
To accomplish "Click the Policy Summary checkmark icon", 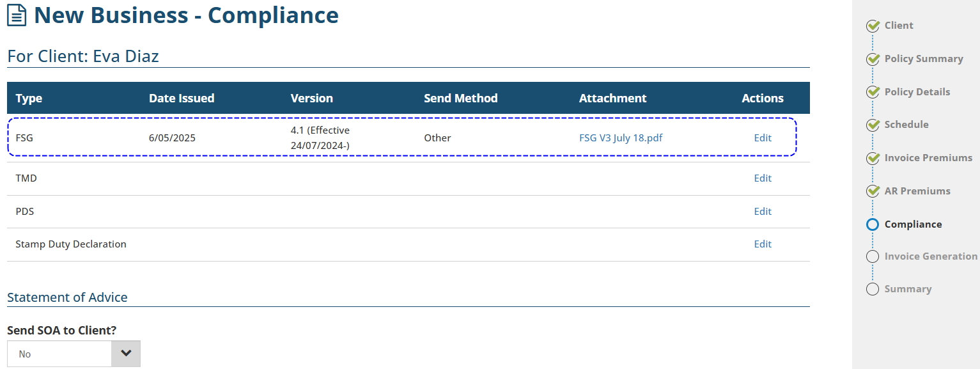I will click(x=873, y=59).
